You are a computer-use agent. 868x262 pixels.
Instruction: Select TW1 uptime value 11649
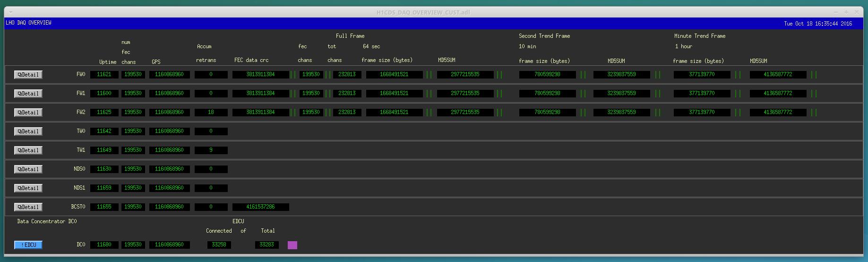coord(104,150)
